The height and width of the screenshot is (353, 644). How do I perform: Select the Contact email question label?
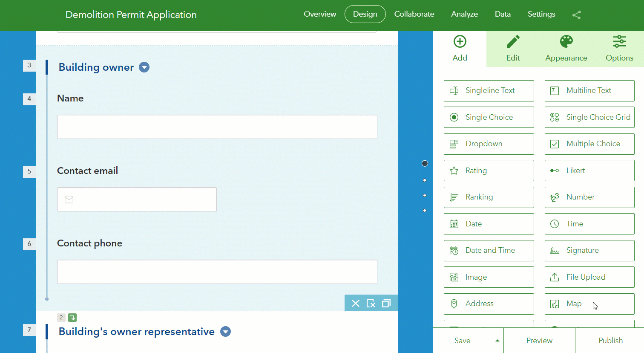[87, 171]
